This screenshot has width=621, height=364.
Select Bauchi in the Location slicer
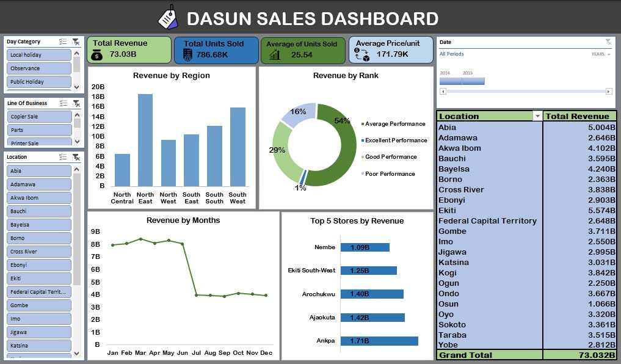pyautogui.click(x=40, y=211)
